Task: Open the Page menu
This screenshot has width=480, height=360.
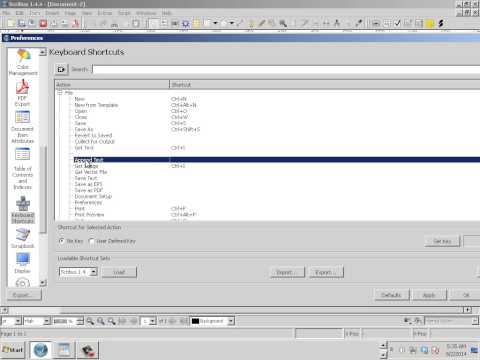Action: pos(70,13)
